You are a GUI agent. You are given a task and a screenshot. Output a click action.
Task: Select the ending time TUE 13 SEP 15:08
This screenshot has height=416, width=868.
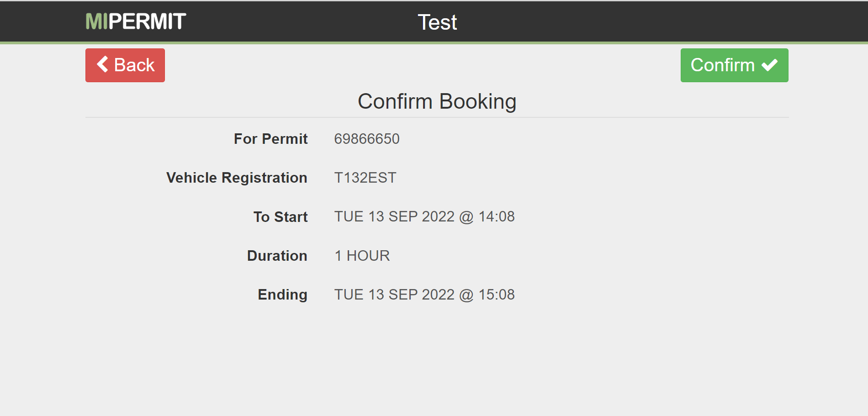(424, 295)
